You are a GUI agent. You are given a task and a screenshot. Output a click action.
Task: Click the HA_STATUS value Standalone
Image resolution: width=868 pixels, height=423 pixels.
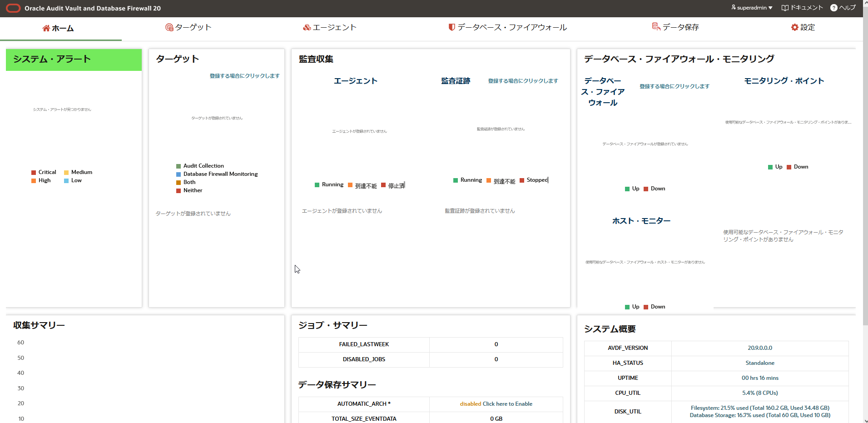pos(760,363)
